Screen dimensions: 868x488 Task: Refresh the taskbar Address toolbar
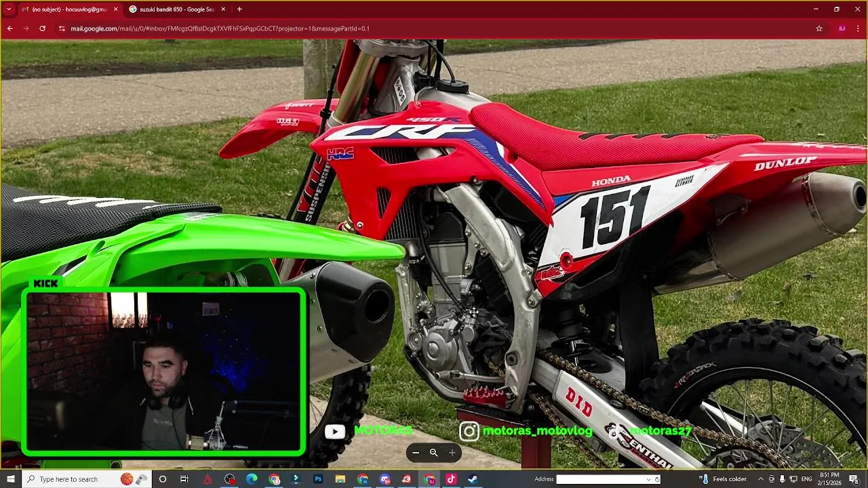[x=657, y=479]
